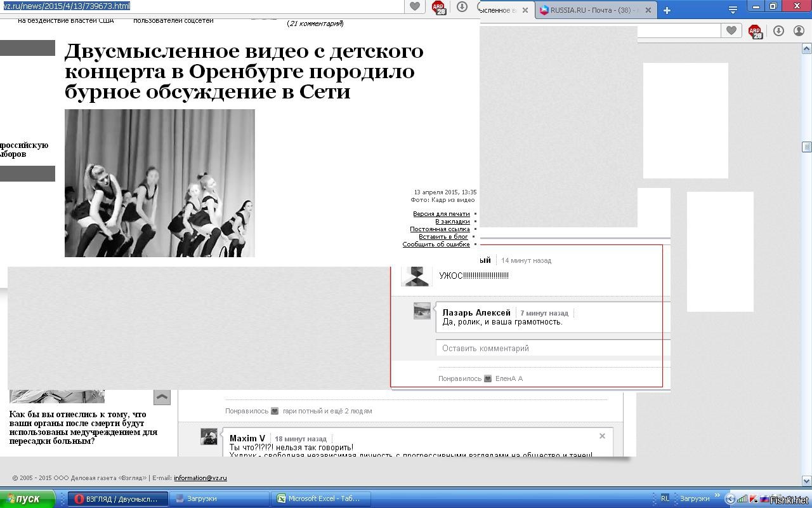Click the scroll-to-top chevron button

click(162, 397)
